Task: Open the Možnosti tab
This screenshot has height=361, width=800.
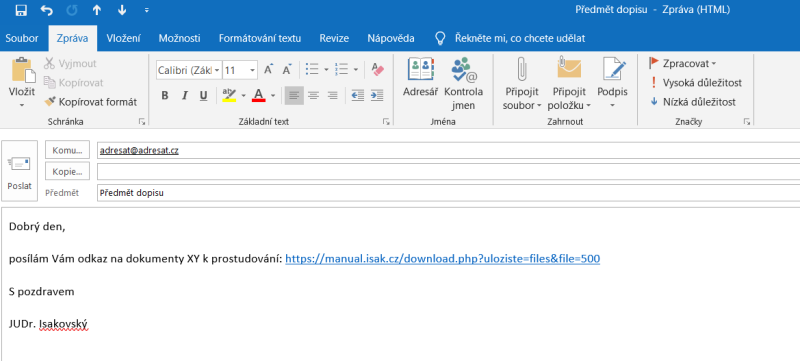Action: 180,38
